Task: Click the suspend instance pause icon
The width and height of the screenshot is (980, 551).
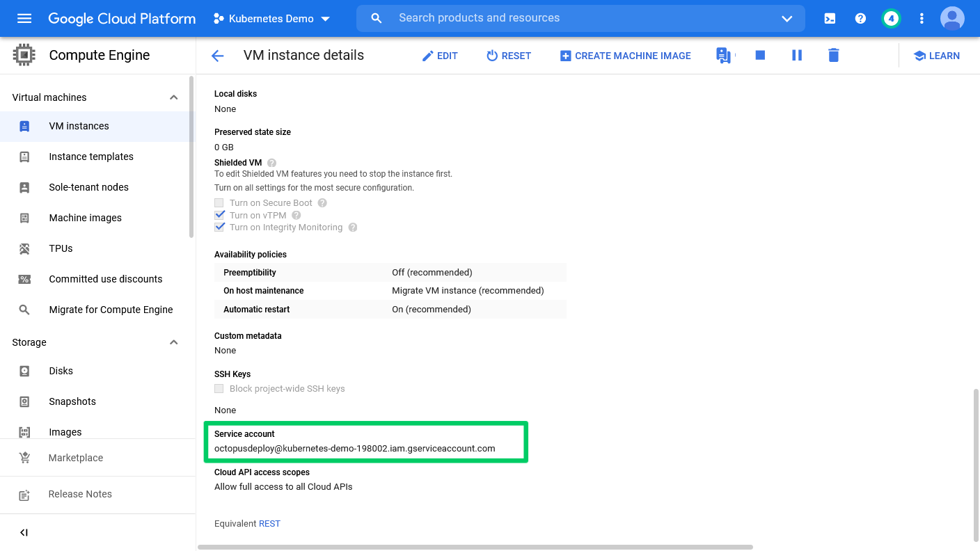Action: pos(797,55)
